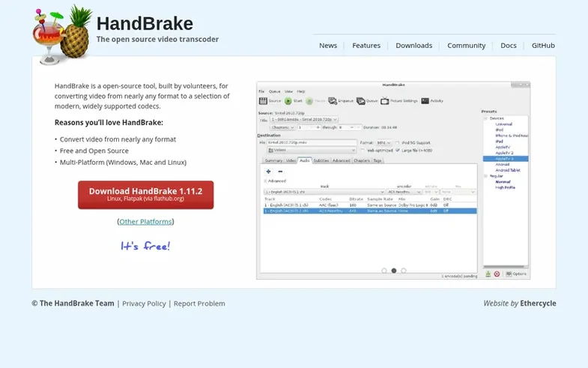Visit the GitHub link in navigation

[543, 46]
